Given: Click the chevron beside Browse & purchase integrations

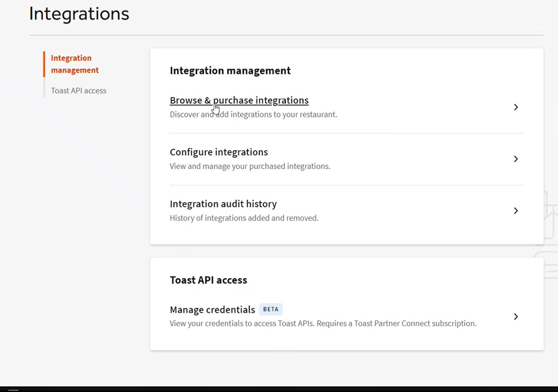Looking at the screenshot, I should pyautogui.click(x=516, y=107).
